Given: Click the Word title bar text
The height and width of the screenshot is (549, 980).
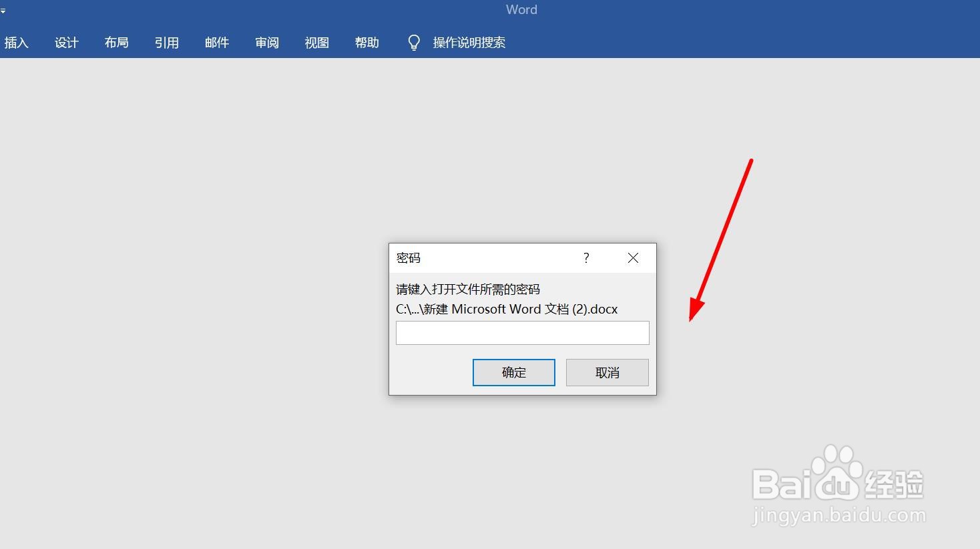Looking at the screenshot, I should point(521,9).
